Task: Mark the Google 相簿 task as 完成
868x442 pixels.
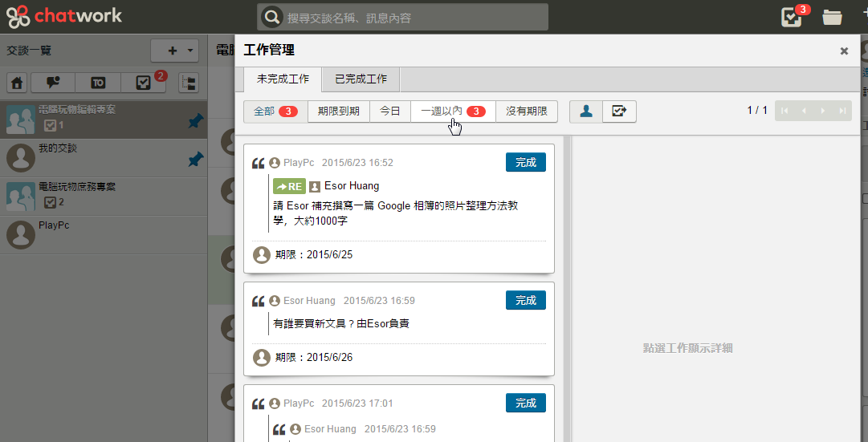Action: coord(526,162)
